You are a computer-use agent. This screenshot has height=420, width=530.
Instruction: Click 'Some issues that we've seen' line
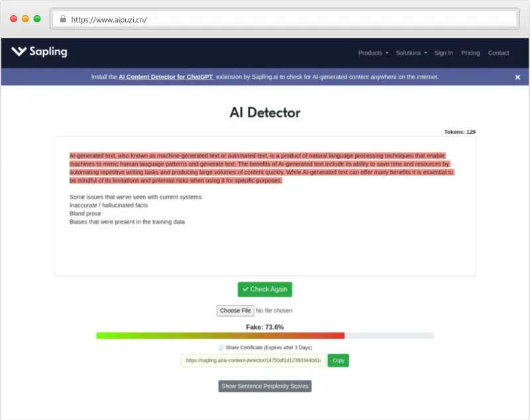[136, 197]
